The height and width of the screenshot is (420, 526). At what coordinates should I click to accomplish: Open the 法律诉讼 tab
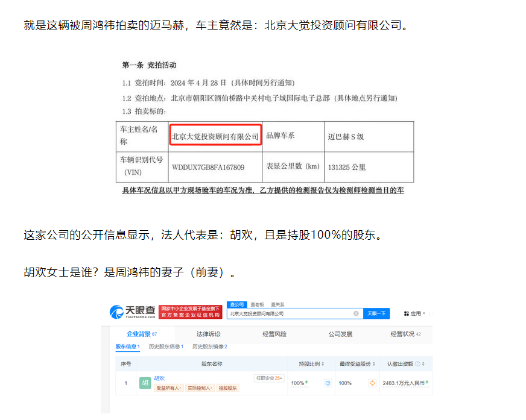[208, 334]
